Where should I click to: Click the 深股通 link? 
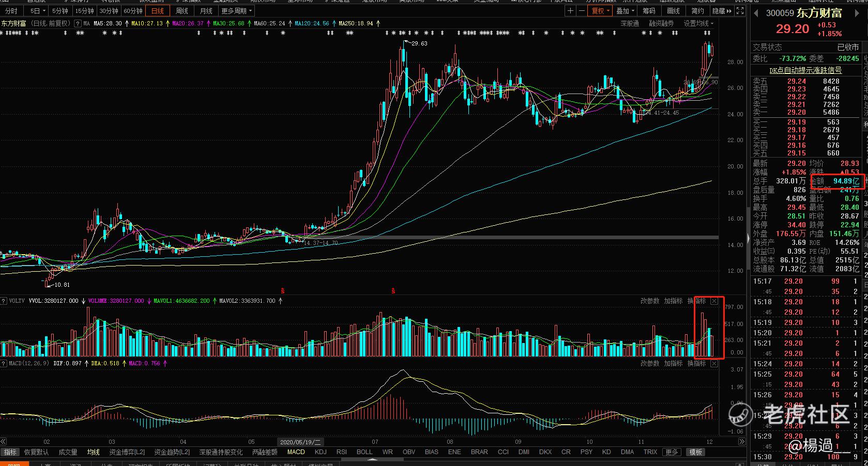pyautogui.click(x=630, y=23)
